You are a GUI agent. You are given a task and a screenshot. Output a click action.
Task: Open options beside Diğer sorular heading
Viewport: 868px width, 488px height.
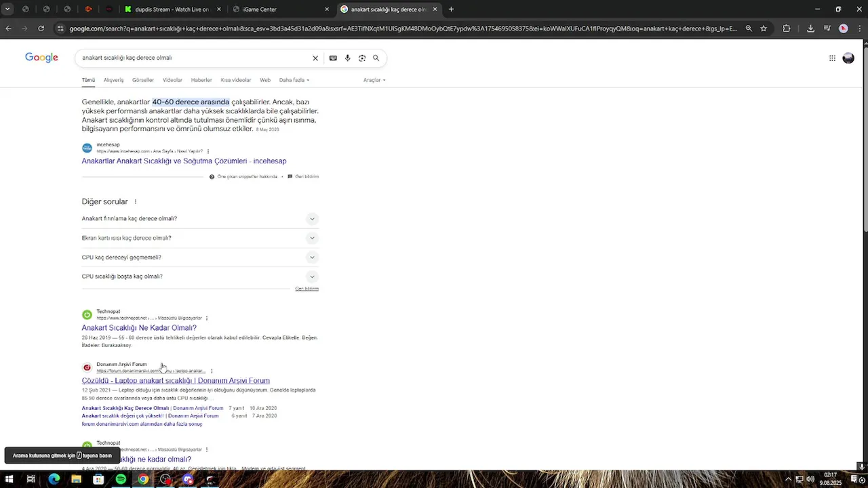click(136, 202)
